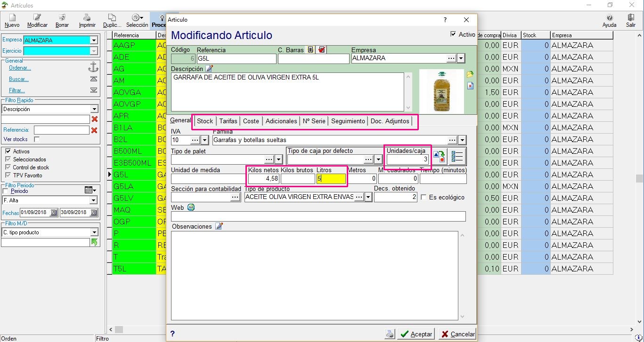Edit Observaciones with the pencil icon
Viewport: 644px width, 342px height.
[219, 226]
